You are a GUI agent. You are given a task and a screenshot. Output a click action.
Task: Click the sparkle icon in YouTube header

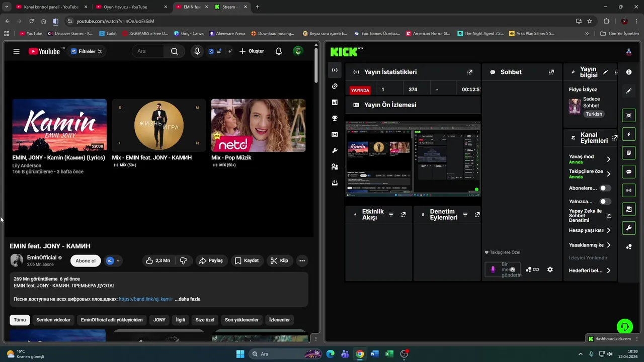click(230, 51)
